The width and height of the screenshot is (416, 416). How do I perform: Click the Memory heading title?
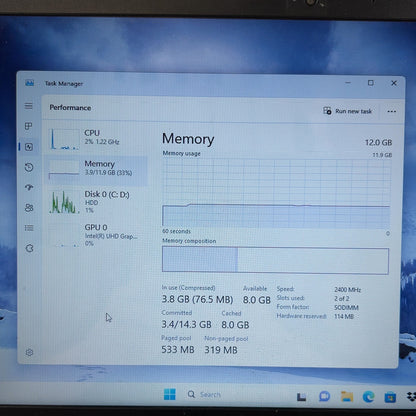pos(188,139)
